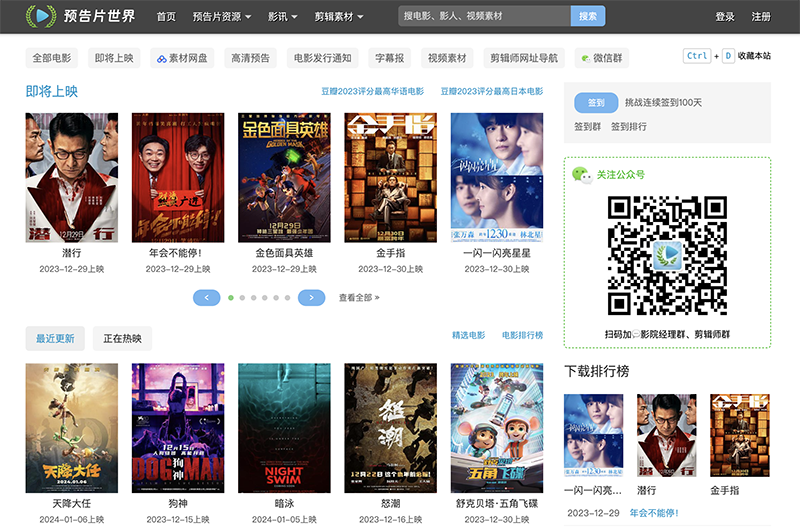
Task: Expand the 剪辑素材 dropdown menu
Action: coord(339,17)
